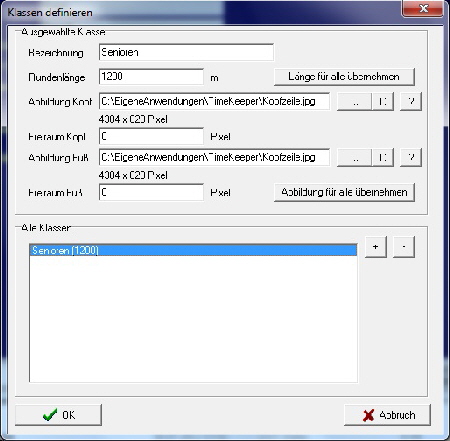This screenshot has height=441, width=450.
Task: Click "Länge für alle übernehmen" button
Action: pyautogui.click(x=344, y=77)
